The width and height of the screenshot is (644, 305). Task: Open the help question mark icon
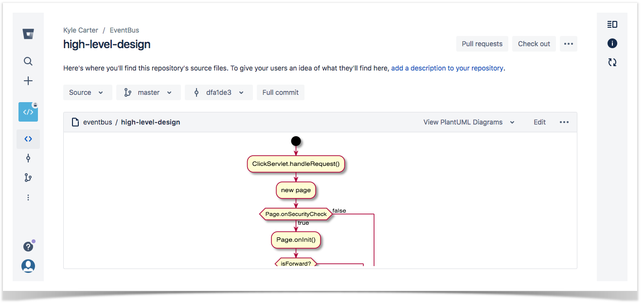point(28,247)
